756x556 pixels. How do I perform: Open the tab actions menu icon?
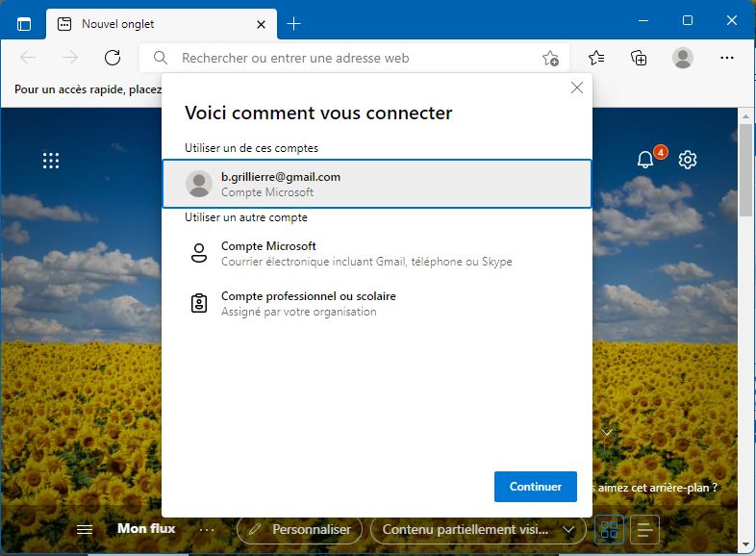[24, 24]
